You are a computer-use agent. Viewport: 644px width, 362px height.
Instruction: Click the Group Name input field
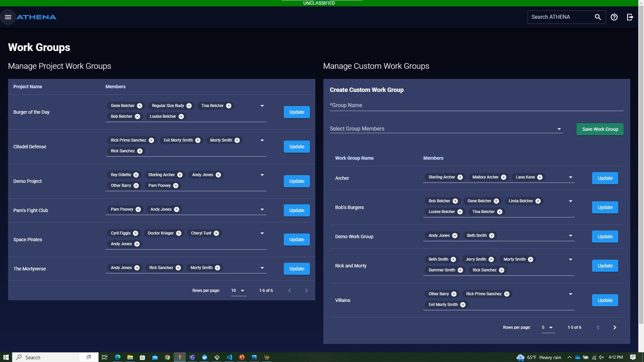coord(476,105)
